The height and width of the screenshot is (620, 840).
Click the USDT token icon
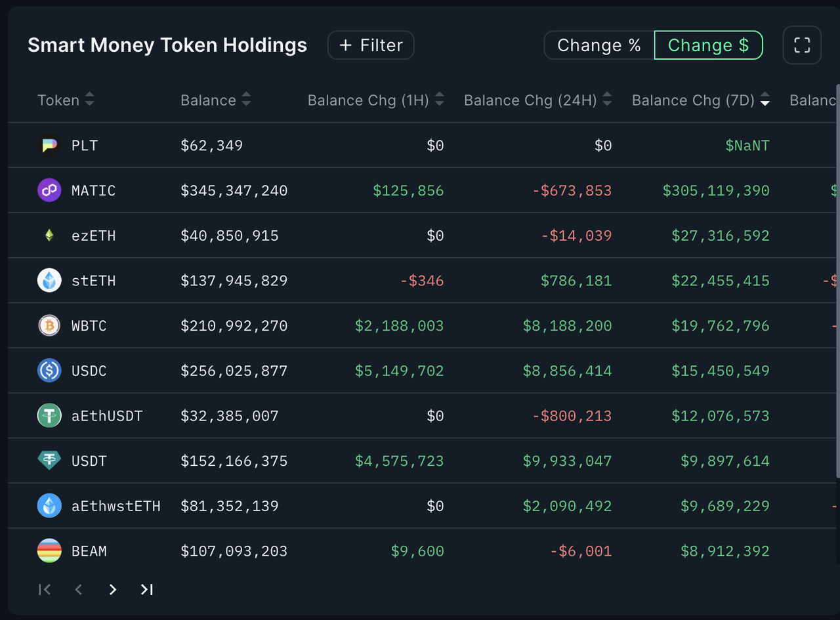49,461
